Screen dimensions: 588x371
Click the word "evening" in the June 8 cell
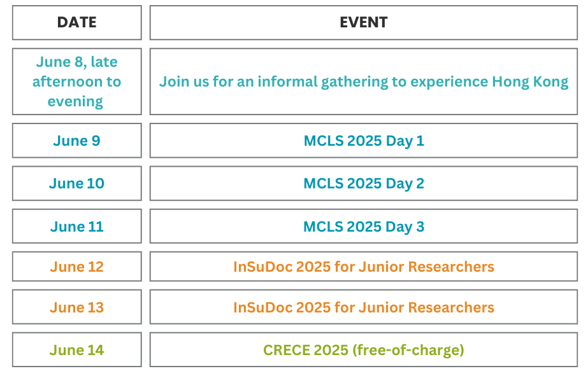[x=75, y=101]
